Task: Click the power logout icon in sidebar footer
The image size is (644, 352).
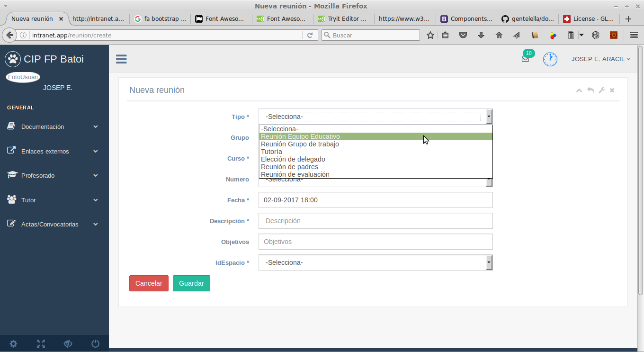Action: pyautogui.click(x=95, y=344)
